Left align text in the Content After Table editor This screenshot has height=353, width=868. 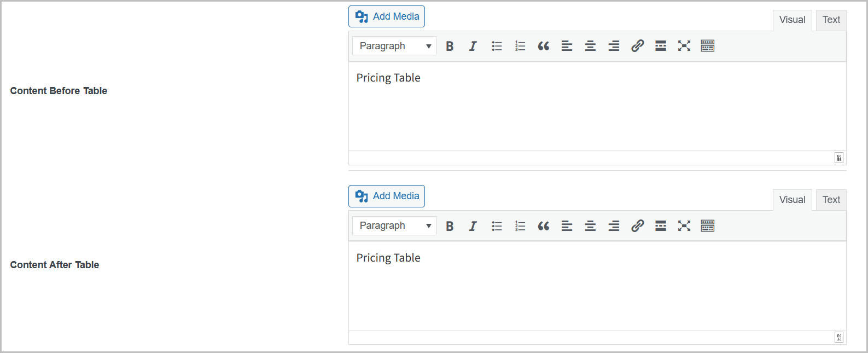point(567,225)
